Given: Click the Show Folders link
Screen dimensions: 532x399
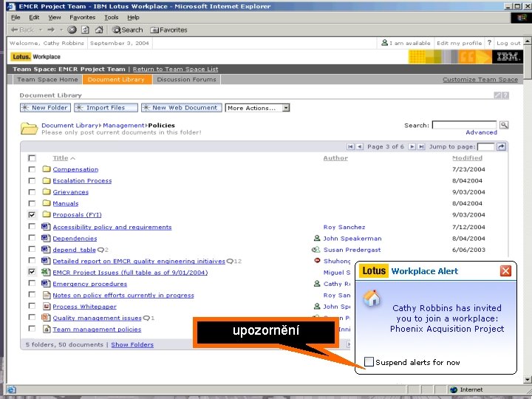Looking at the screenshot, I should tap(132, 345).
